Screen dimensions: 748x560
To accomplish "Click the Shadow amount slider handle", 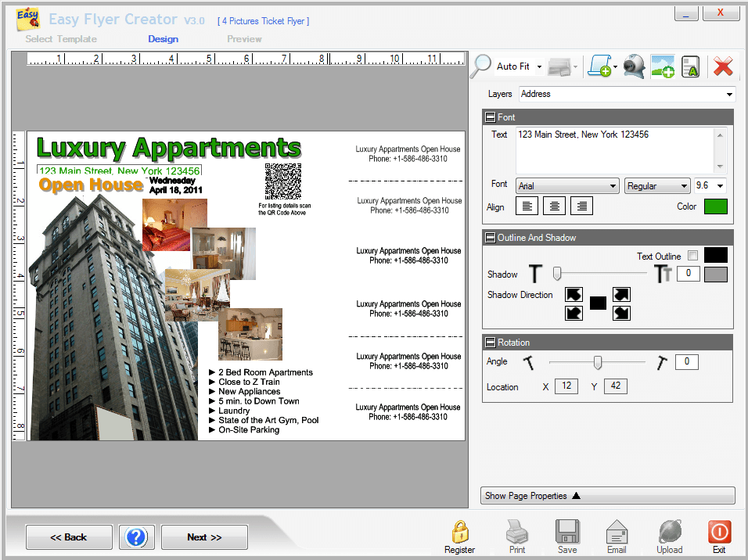I will point(557,273).
